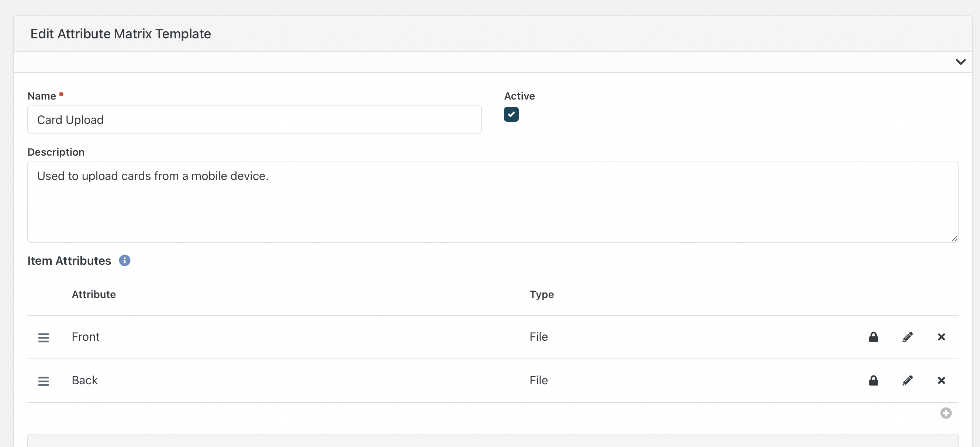Click the lock icon for Front attribute
Viewport: 980px width, 447px height.
(x=873, y=337)
